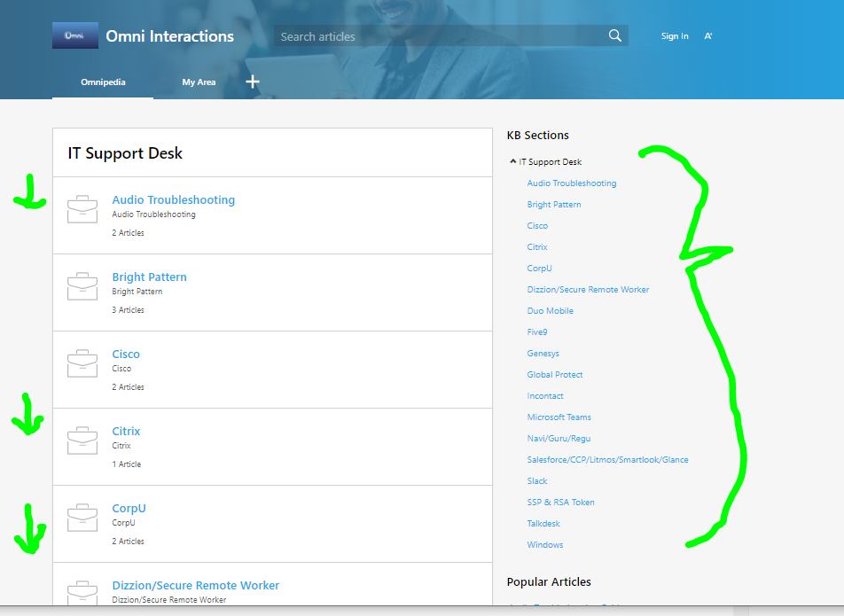Click the briefcase icon for CorpU
Image resolution: width=844 pixels, height=616 pixels.
(82, 517)
